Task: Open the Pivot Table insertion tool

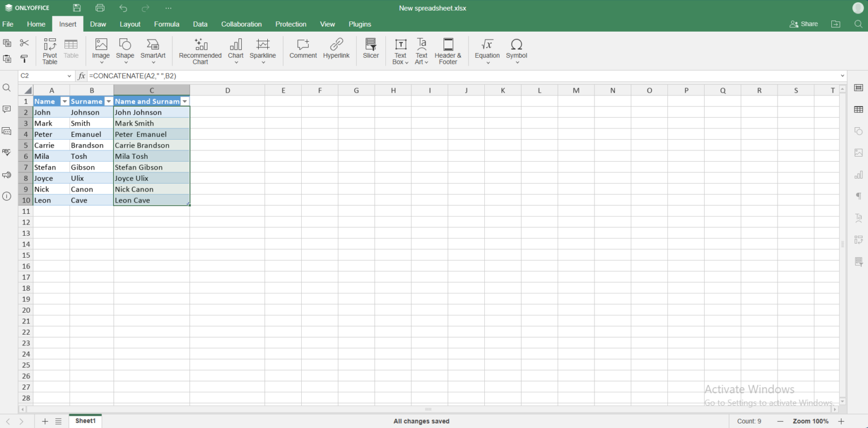Action: click(50, 50)
